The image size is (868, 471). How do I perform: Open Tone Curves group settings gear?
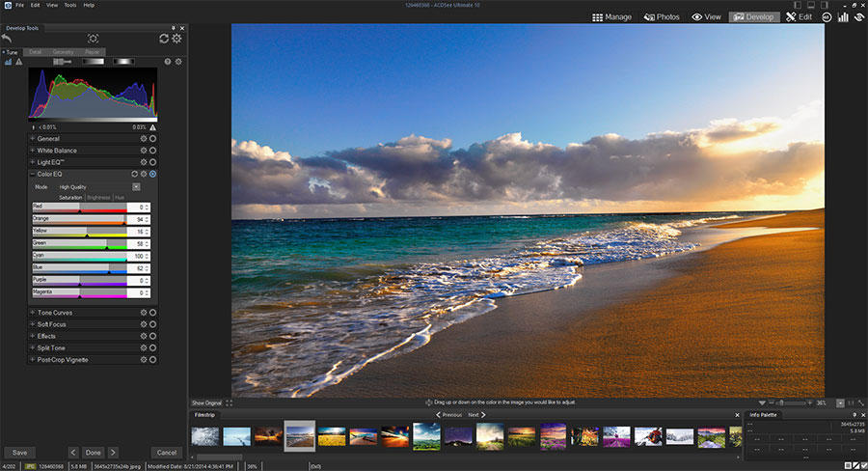click(x=144, y=313)
